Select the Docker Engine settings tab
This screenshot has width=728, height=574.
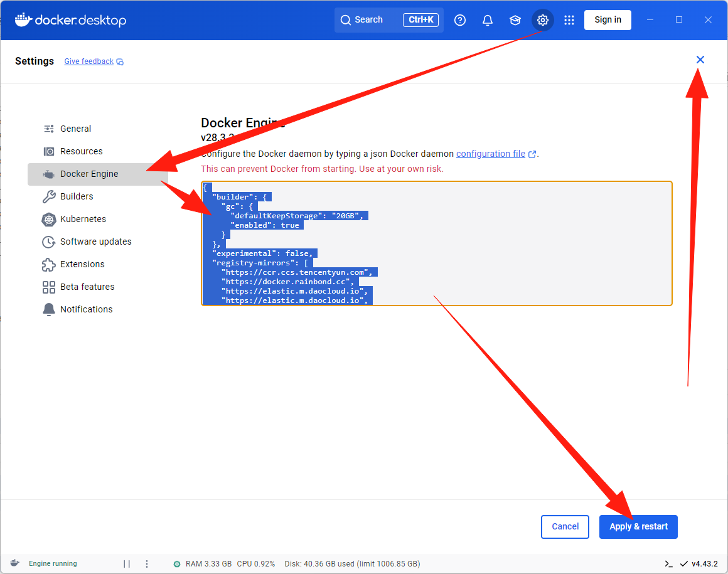(97, 174)
